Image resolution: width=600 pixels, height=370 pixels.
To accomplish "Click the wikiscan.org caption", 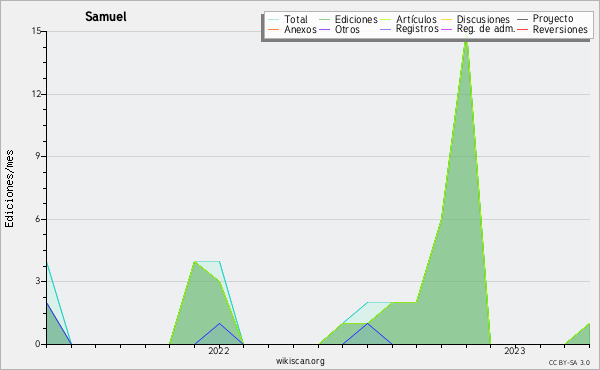I will [x=300, y=361].
